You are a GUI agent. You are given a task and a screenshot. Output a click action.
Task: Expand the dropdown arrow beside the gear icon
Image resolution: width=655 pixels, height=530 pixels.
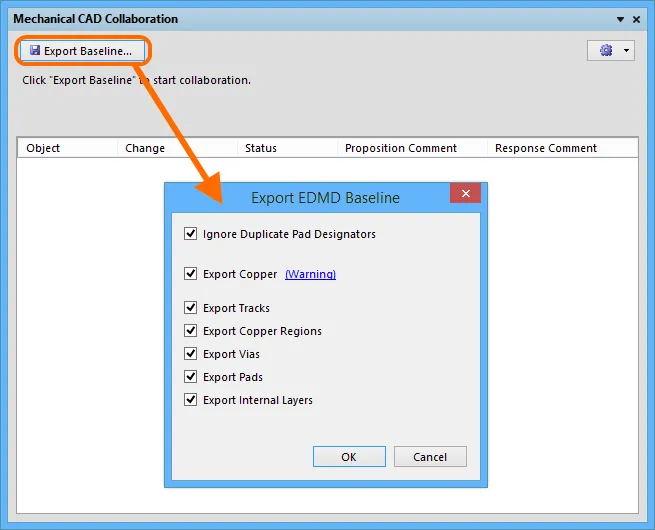(x=626, y=51)
